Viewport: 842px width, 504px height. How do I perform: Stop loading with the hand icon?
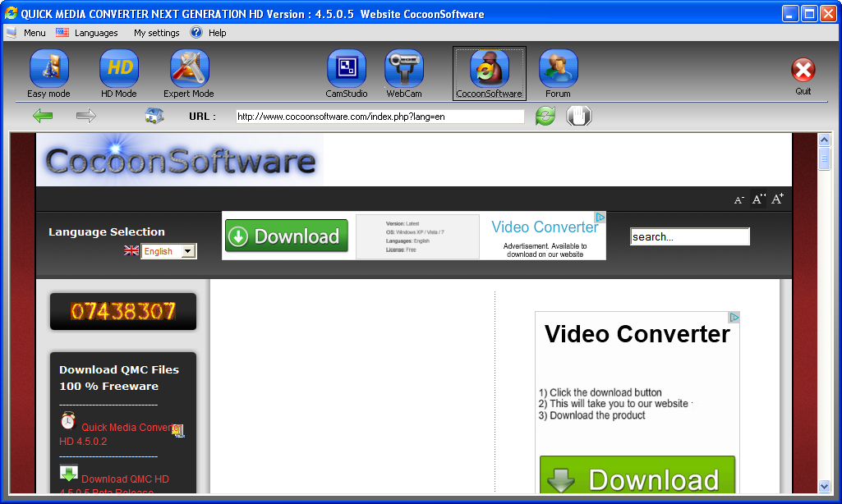tap(579, 116)
